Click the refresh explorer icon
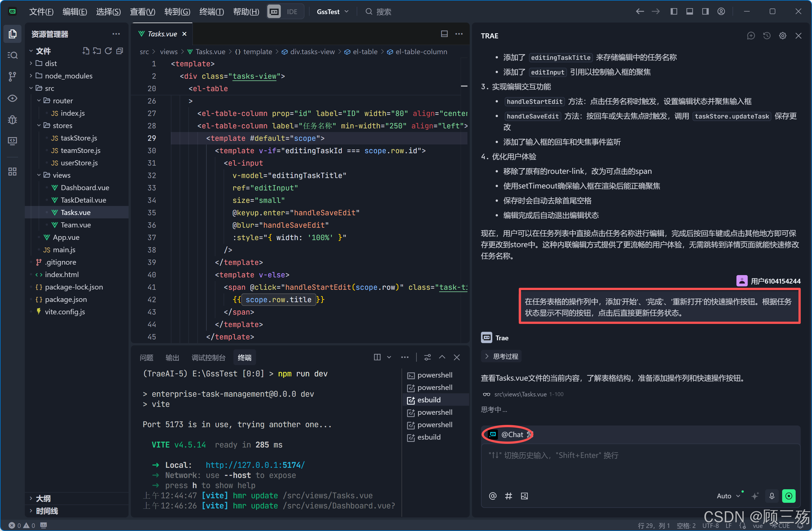Image resolution: width=812 pixels, height=531 pixels. coord(108,51)
